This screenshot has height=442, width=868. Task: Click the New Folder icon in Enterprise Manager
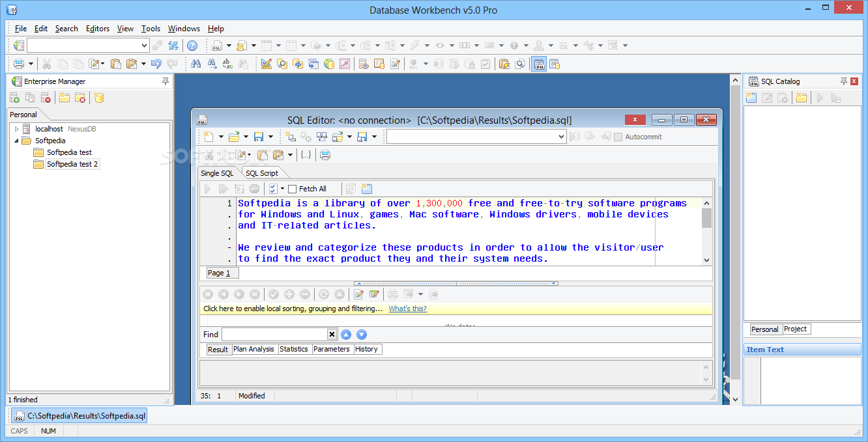click(65, 98)
